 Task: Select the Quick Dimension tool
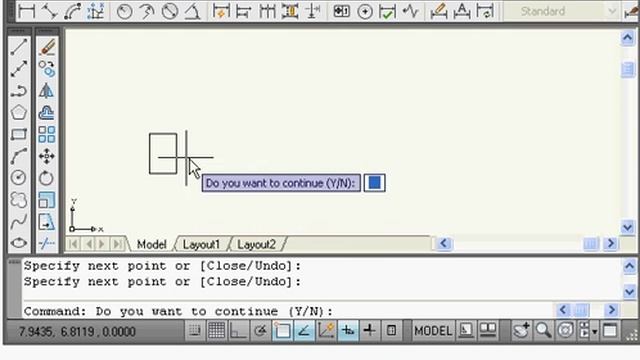(221, 11)
